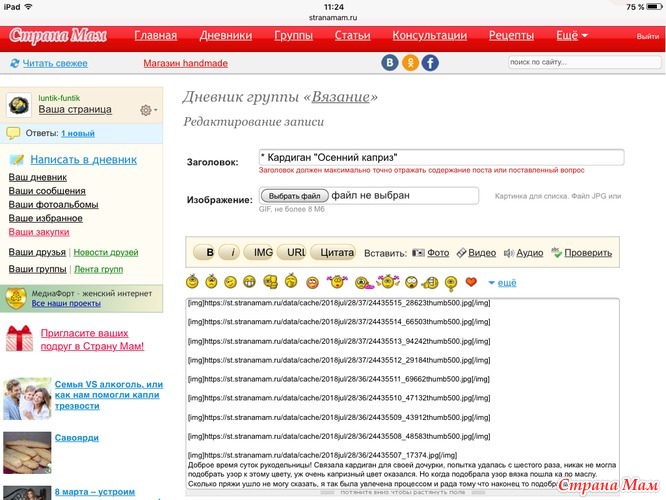Image resolution: width=666 pixels, height=500 pixels.
Task: Open the Лента групп link
Action: coord(99,269)
